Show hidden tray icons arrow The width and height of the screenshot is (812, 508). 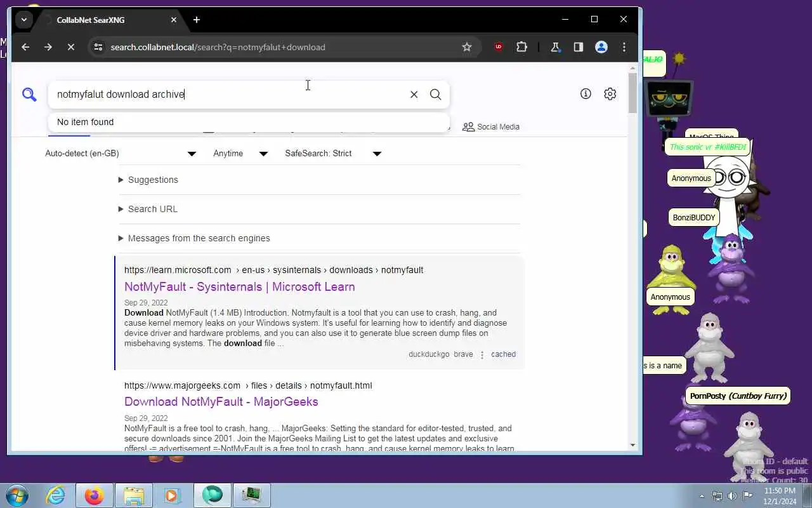[702, 496]
